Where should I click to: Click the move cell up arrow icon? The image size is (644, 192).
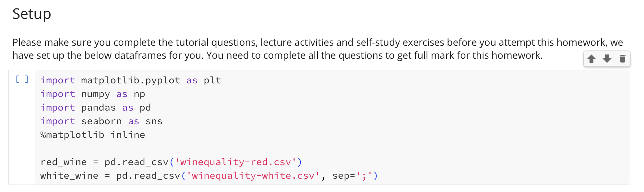[592, 59]
